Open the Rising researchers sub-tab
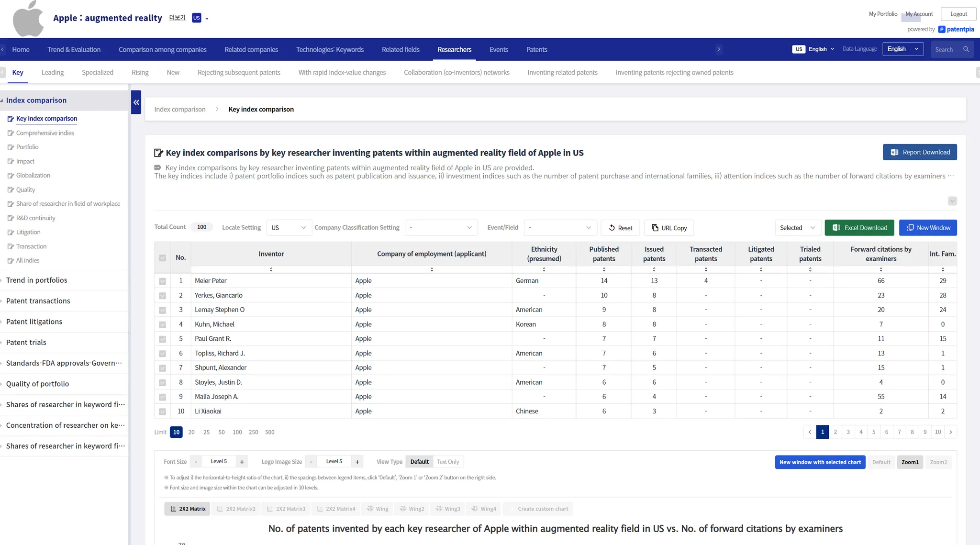The width and height of the screenshot is (980, 545). pyautogui.click(x=140, y=72)
